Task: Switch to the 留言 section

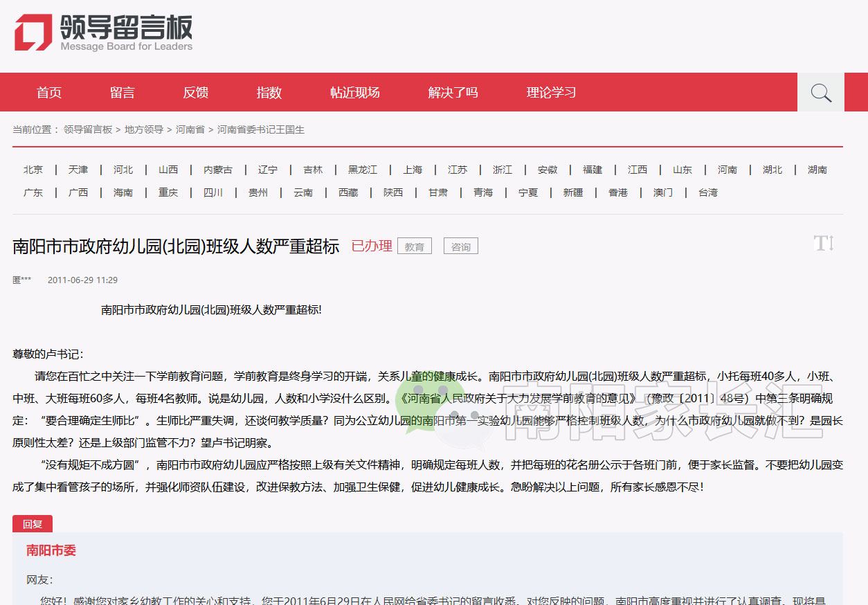Action: 123,91
